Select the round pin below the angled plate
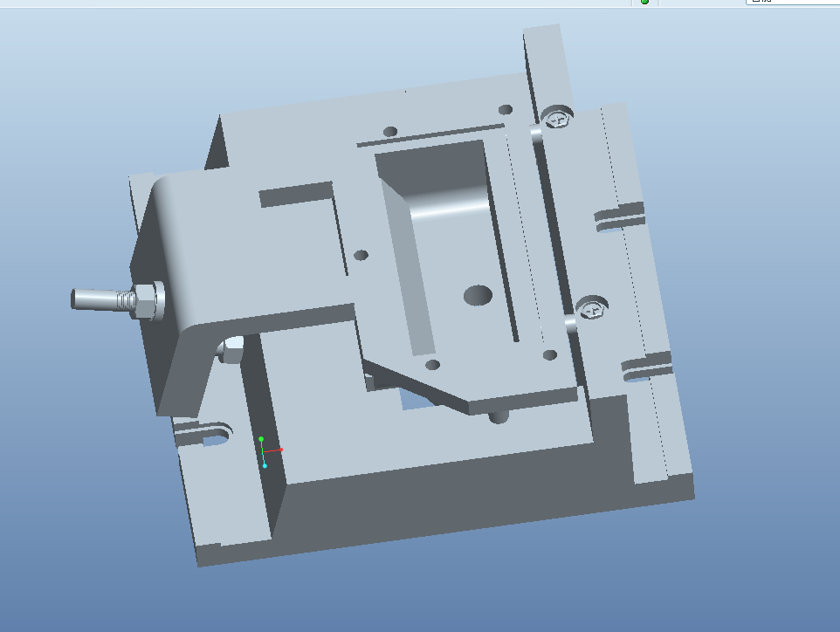The width and height of the screenshot is (840, 632). pyautogui.click(x=499, y=416)
